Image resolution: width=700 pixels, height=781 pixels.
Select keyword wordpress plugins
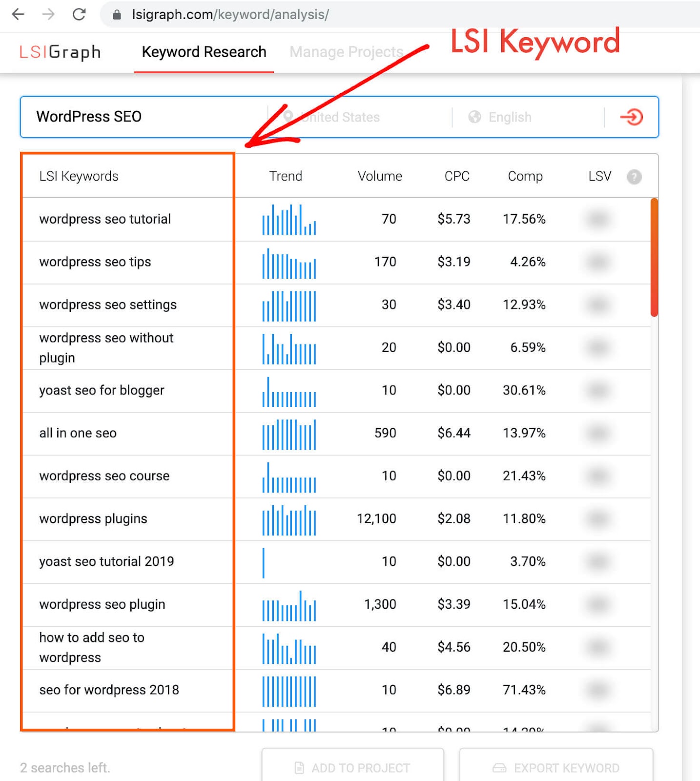pyautogui.click(x=93, y=519)
